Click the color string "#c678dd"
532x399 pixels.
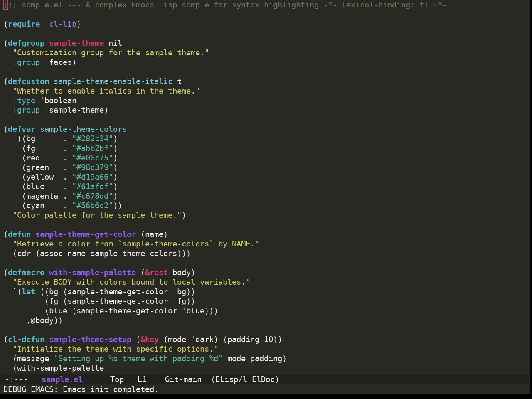tap(93, 196)
